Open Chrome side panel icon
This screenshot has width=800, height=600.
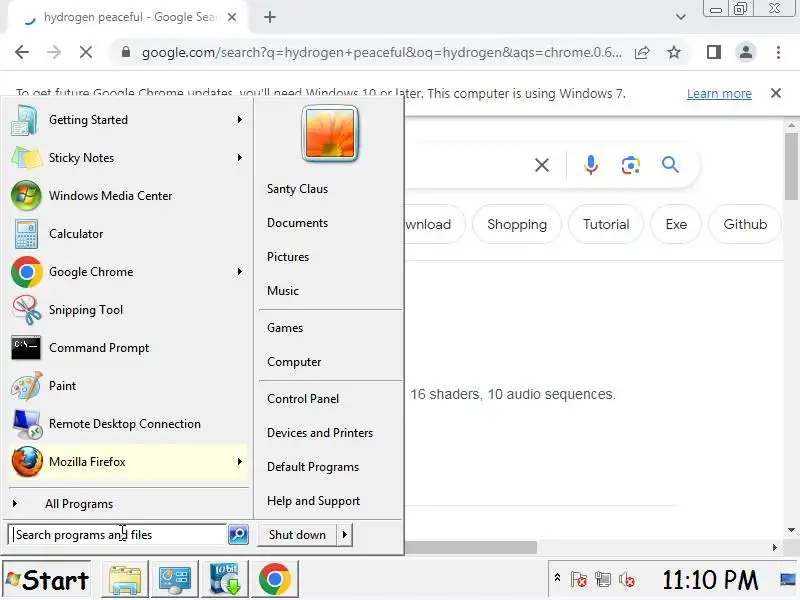coord(714,52)
